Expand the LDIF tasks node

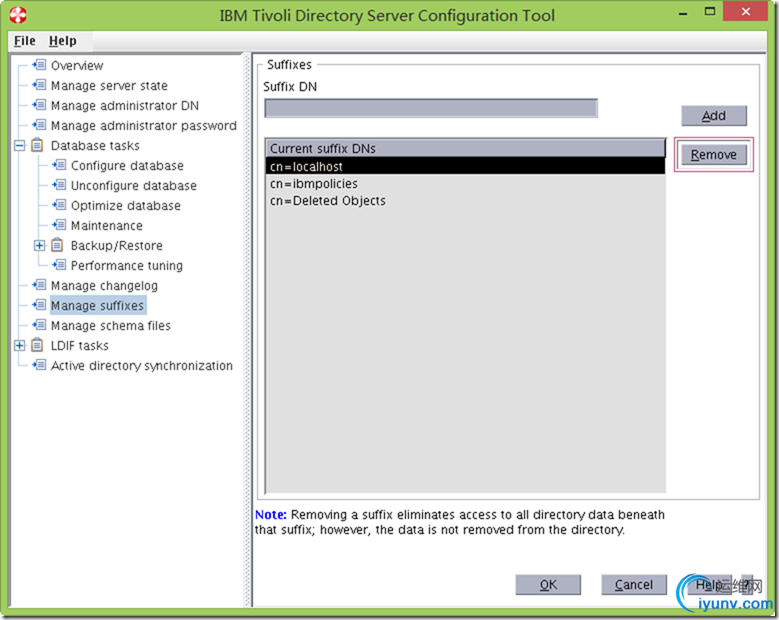coord(20,345)
